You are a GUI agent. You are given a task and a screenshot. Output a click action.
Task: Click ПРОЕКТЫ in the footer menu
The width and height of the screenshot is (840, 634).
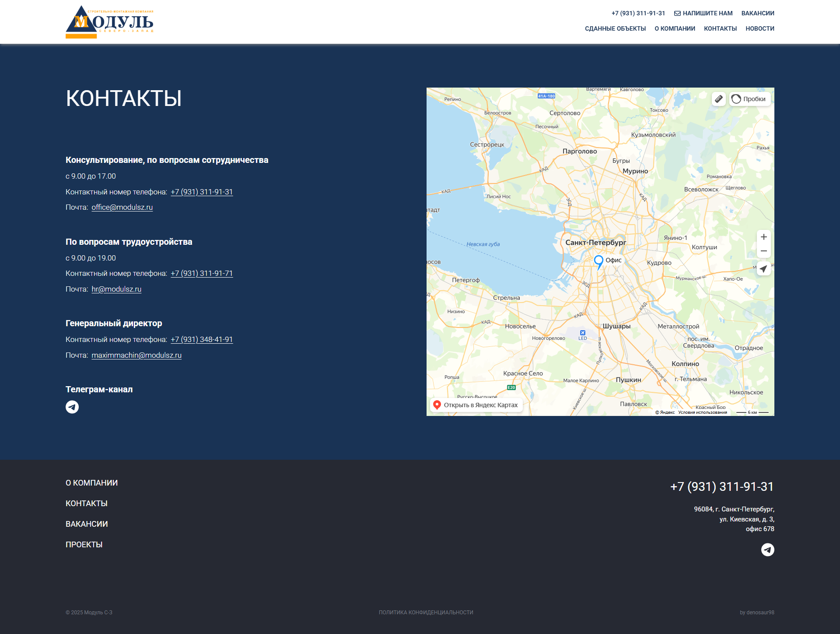(84, 545)
